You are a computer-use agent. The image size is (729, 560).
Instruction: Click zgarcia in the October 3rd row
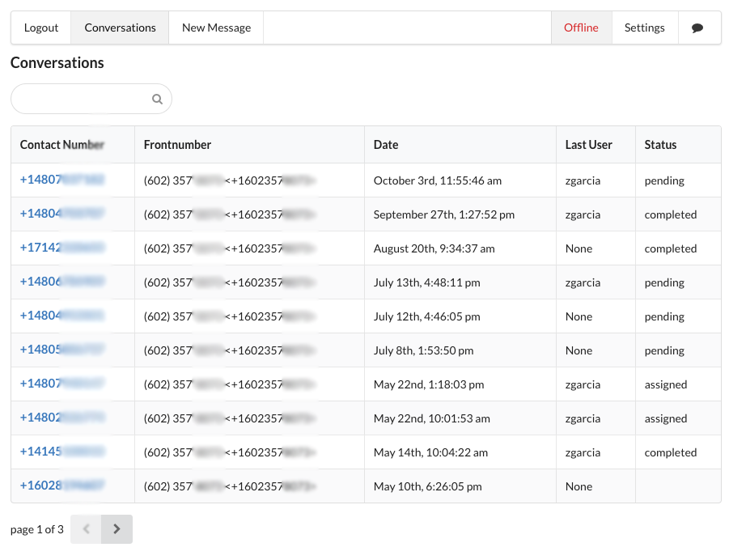[583, 180]
